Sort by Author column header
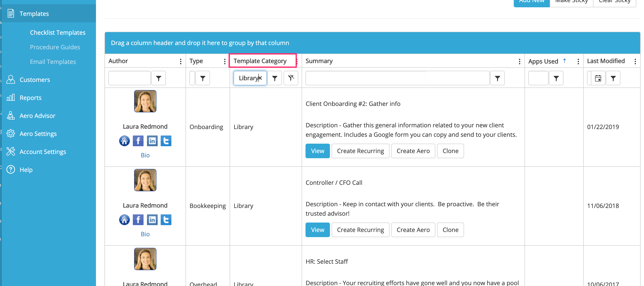Image resolution: width=644 pixels, height=286 pixels. click(118, 61)
